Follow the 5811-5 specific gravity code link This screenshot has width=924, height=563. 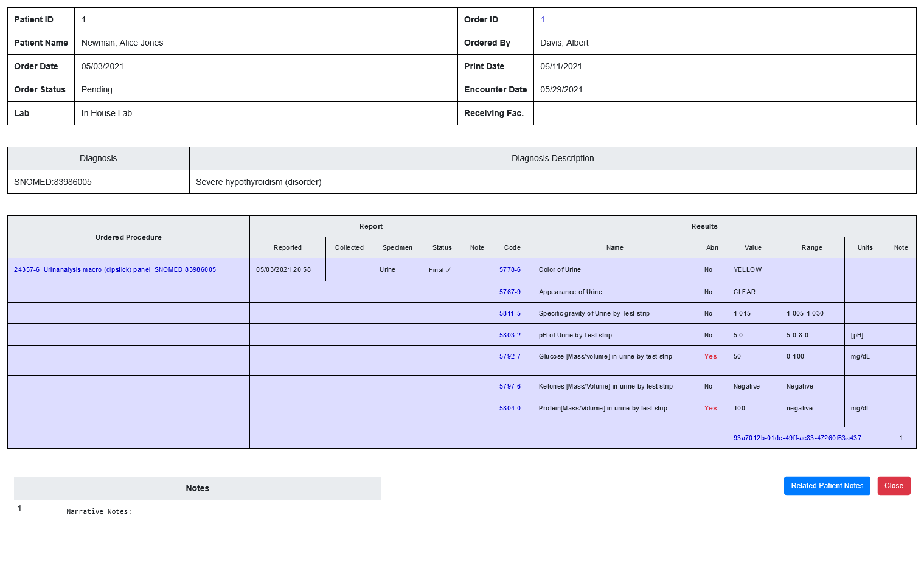[x=510, y=313]
